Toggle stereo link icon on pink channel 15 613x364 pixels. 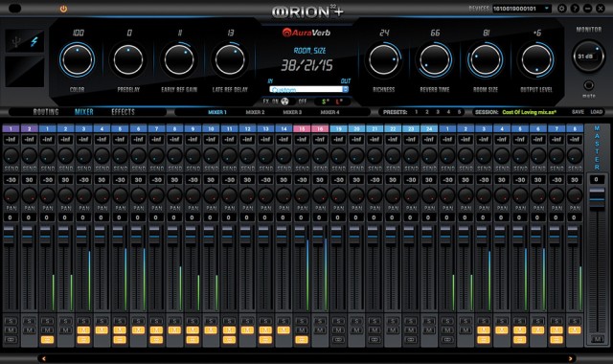(x=302, y=339)
